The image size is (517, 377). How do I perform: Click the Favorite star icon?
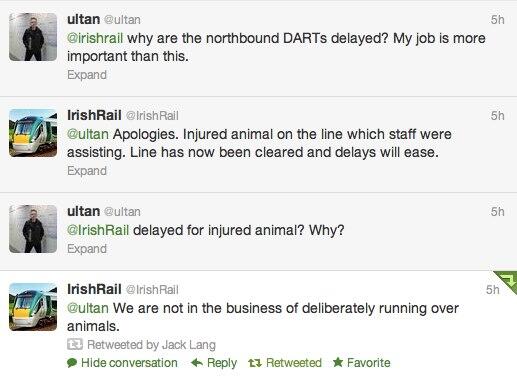(338, 362)
